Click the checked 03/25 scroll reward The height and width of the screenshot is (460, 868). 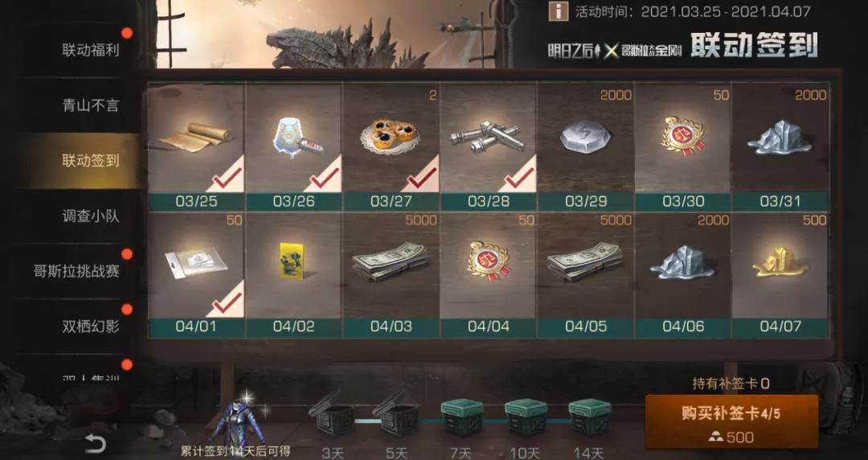[196, 146]
